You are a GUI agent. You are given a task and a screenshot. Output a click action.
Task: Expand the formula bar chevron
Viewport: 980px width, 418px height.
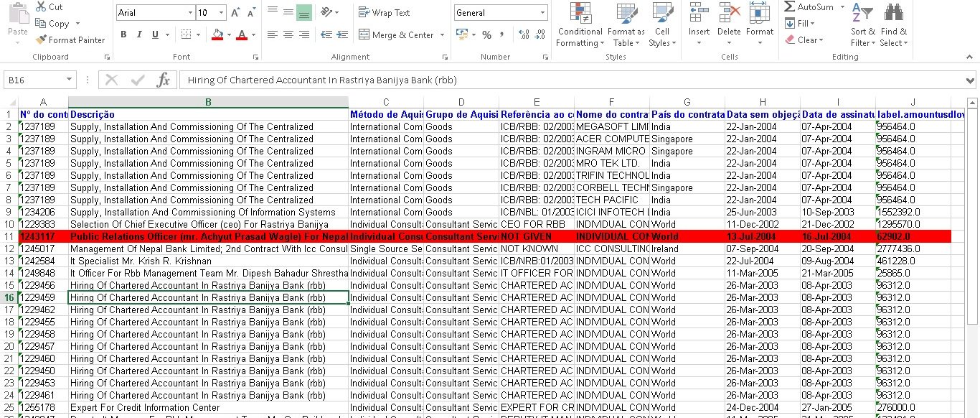tap(971, 80)
